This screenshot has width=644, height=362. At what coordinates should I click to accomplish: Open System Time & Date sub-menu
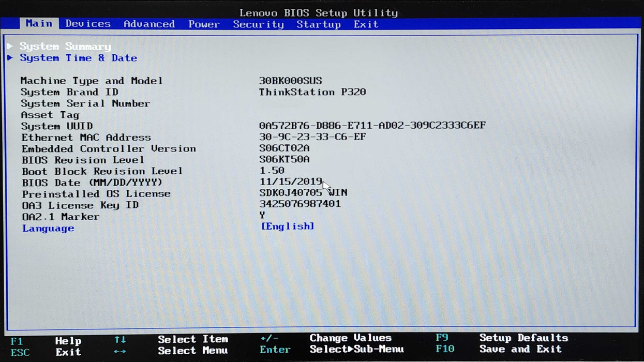tap(78, 58)
